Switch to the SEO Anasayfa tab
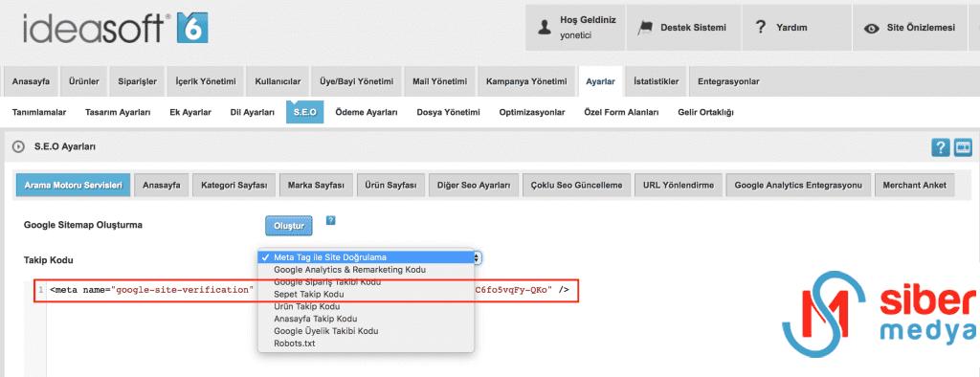Image resolution: width=980 pixels, height=377 pixels. [162, 186]
